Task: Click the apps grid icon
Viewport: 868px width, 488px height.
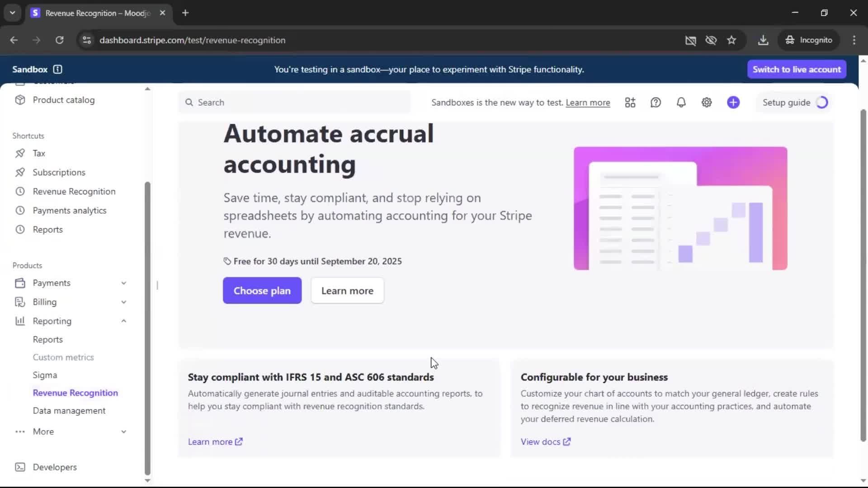Action: tap(630, 103)
